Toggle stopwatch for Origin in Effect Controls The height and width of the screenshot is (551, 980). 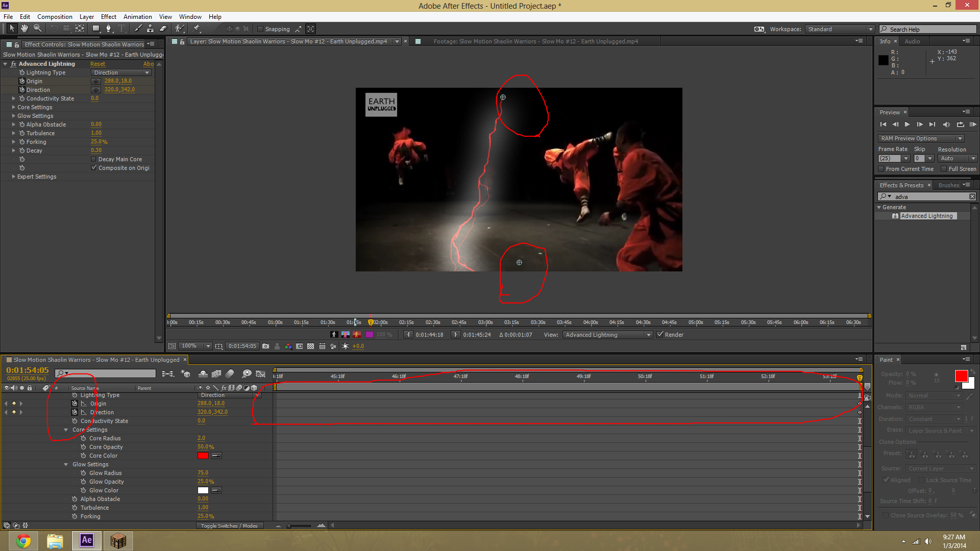pos(22,81)
